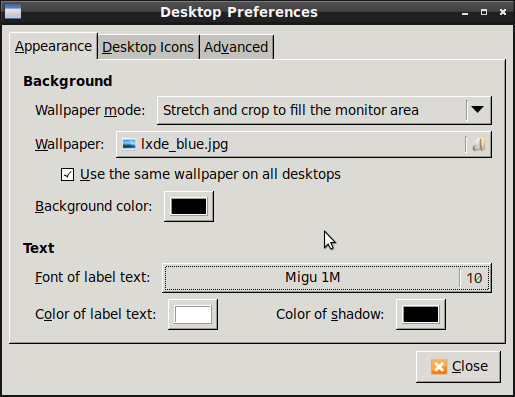Close window using title bar X

point(503,12)
